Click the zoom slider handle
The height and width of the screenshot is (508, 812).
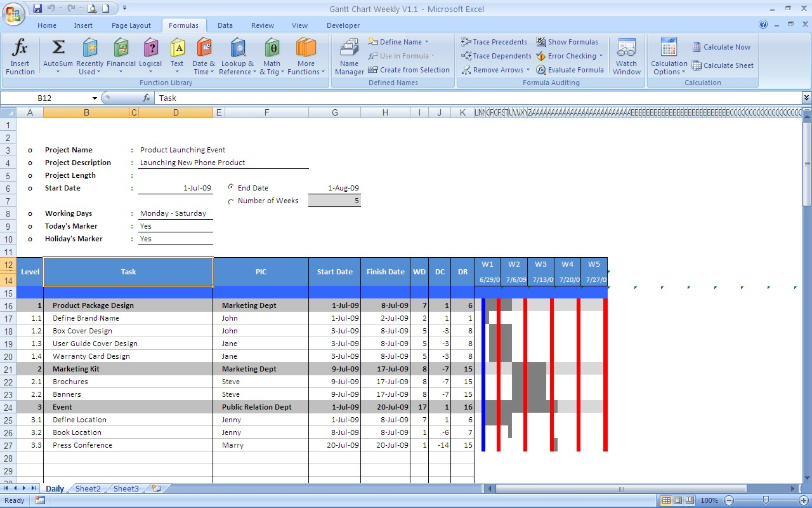766,500
